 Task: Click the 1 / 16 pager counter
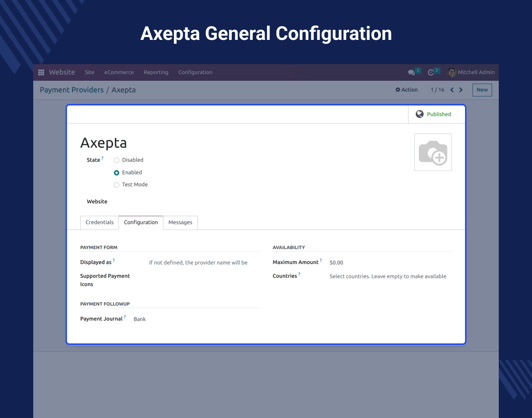[437, 90]
